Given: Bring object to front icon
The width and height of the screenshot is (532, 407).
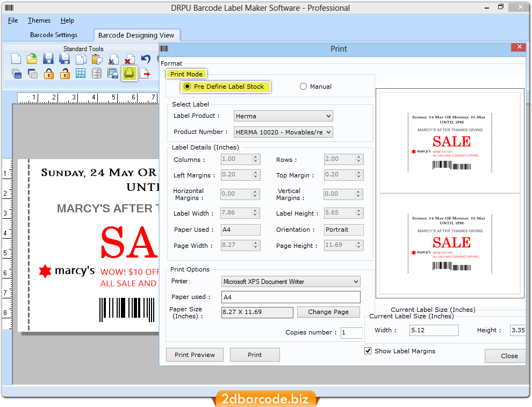Looking at the screenshot, I should click(16, 73).
